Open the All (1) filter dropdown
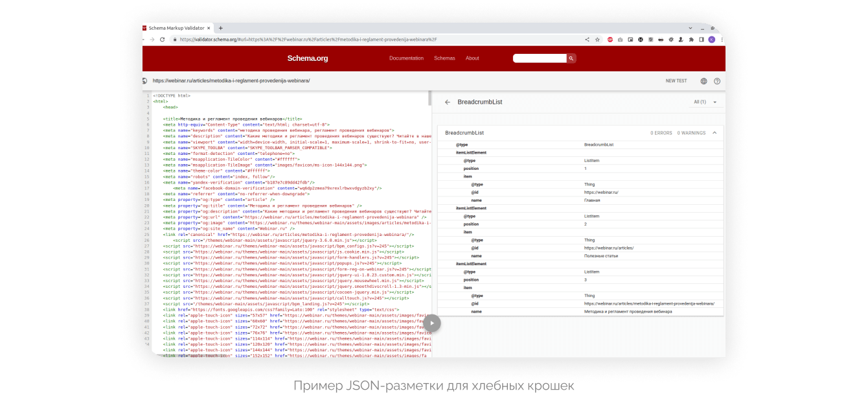 (x=705, y=102)
